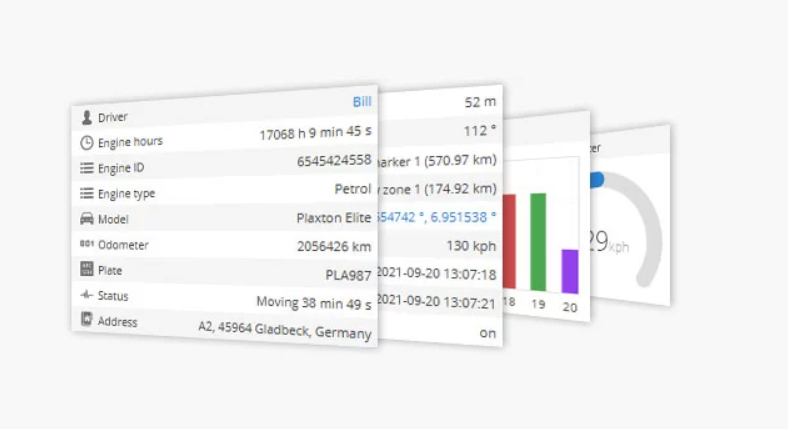Select Engine ID value 6545424558

[334, 161]
